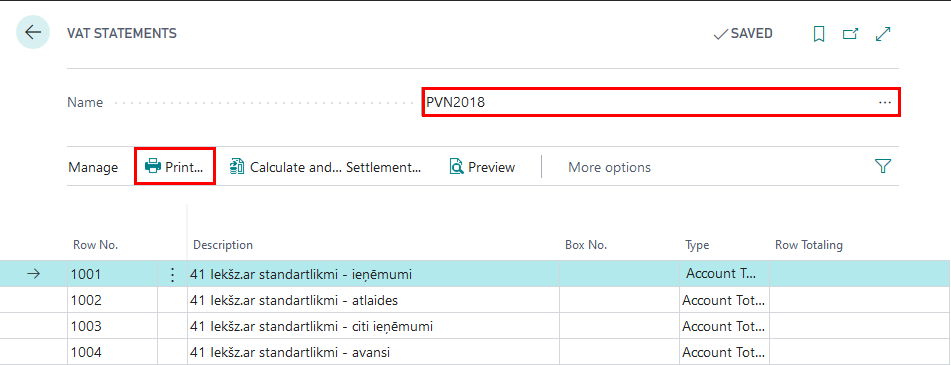This screenshot has width=951, height=365.
Task: Go back using the arrow icon
Action: click(33, 32)
